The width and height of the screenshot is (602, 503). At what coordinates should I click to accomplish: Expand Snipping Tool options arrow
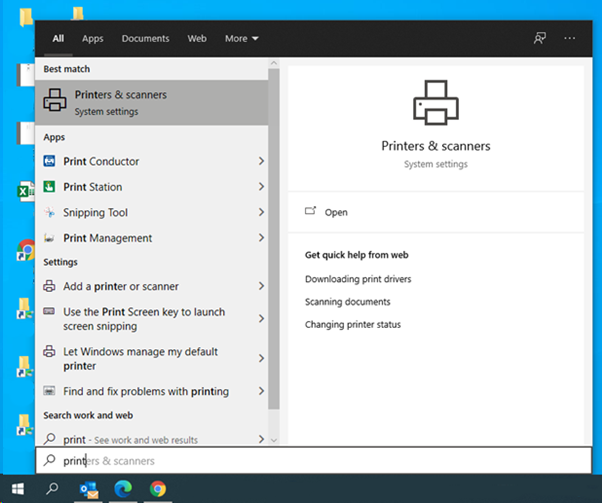tap(261, 212)
